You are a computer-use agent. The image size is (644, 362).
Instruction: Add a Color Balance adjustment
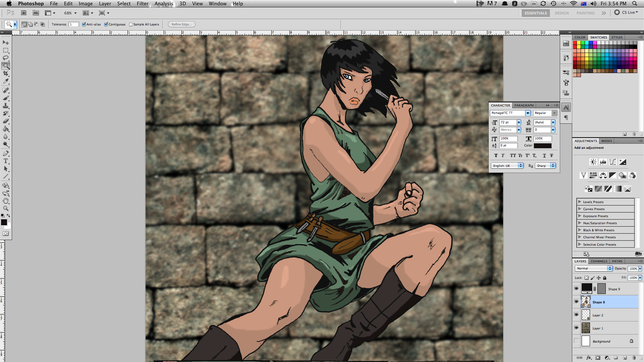(603, 175)
